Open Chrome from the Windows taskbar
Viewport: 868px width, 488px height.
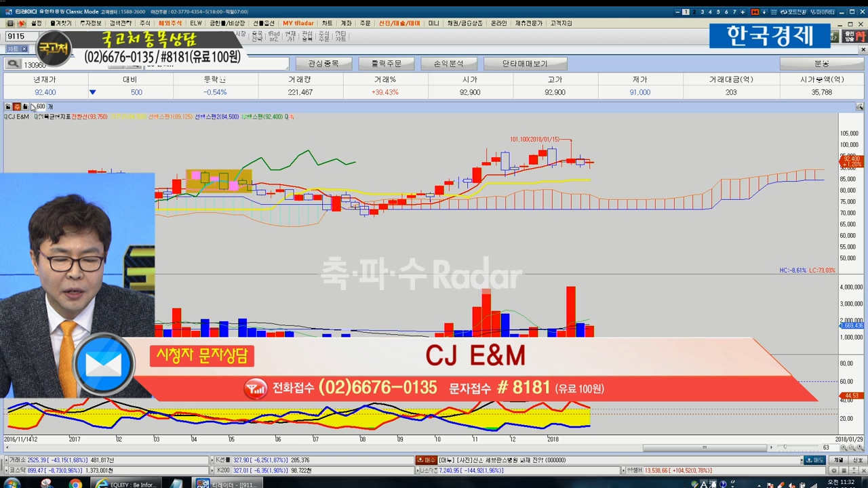point(75,484)
